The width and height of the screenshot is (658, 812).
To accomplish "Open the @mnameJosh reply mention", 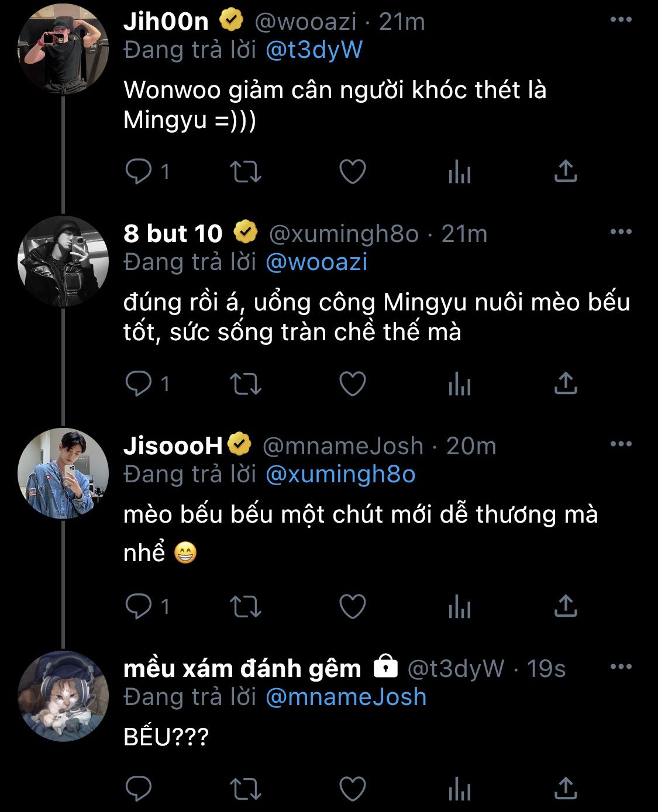I will pos(346,697).
